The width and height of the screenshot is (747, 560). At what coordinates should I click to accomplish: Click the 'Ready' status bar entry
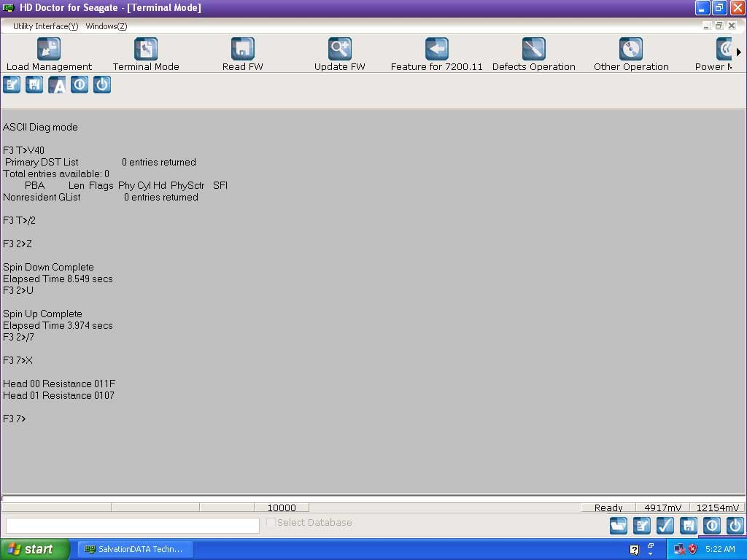(x=608, y=507)
